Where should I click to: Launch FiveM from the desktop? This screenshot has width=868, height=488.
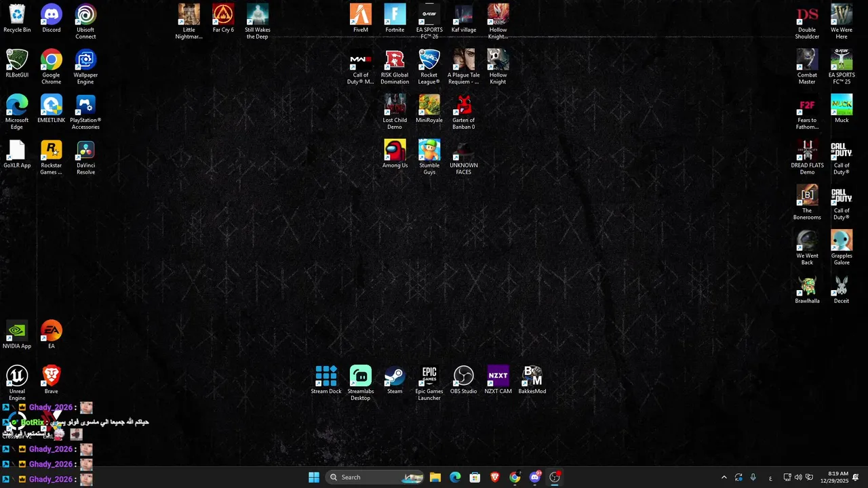(361, 18)
